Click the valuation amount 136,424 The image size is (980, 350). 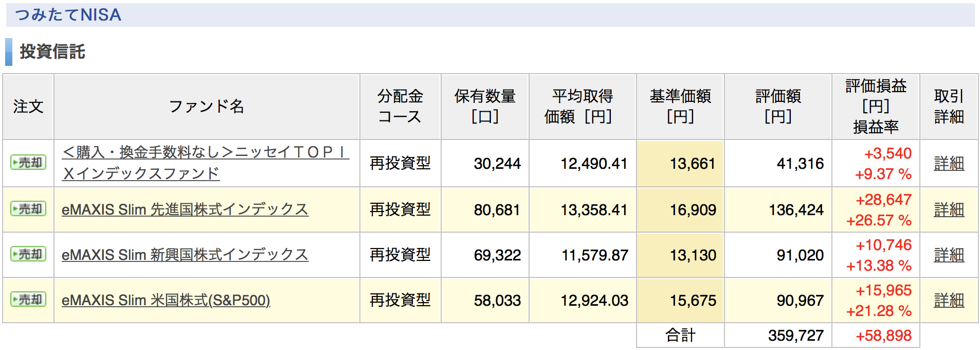pos(796,210)
